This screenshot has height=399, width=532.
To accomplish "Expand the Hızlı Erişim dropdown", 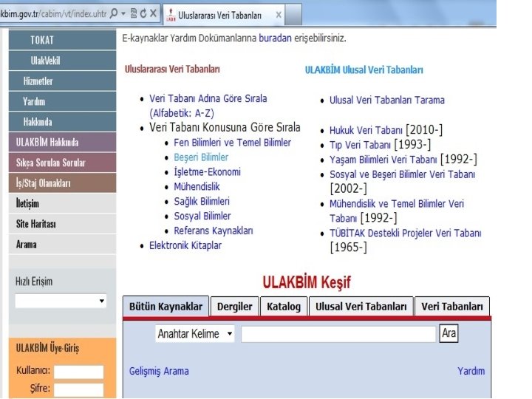I will coord(61,301).
